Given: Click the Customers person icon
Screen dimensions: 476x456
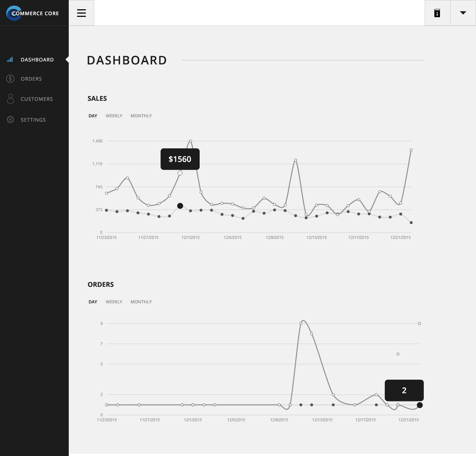Looking at the screenshot, I should [x=11, y=98].
